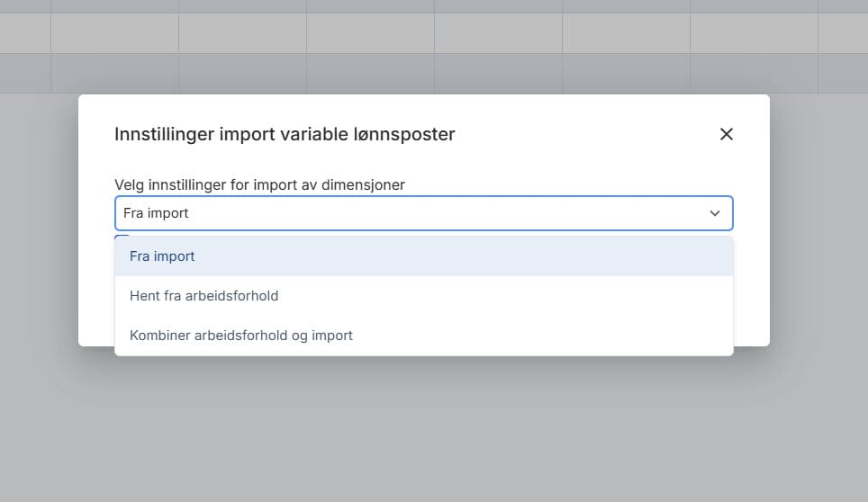Viewport: 868px width, 502px height.
Task: Select the highlighted "Fra import" list option
Action: tap(162, 256)
